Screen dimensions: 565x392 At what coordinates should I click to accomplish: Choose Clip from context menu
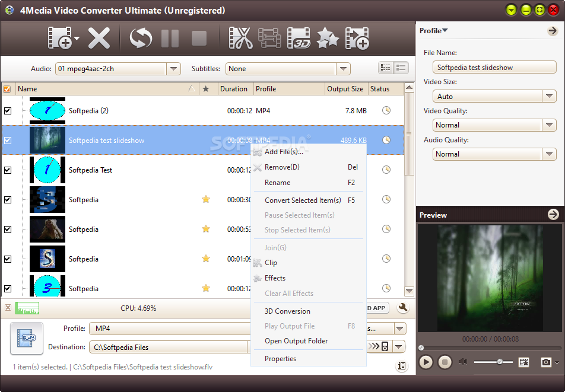tap(309, 263)
